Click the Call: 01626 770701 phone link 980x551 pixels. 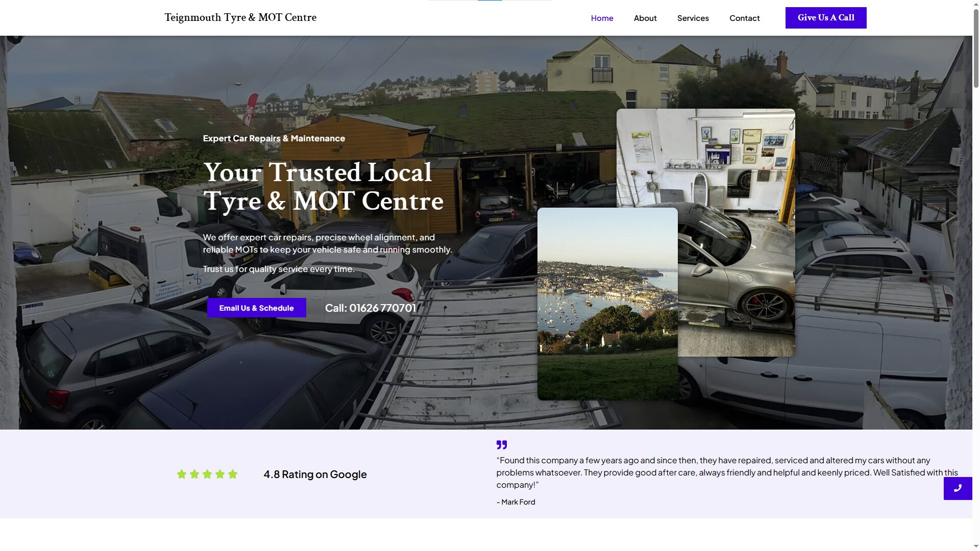click(x=371, y=308)
